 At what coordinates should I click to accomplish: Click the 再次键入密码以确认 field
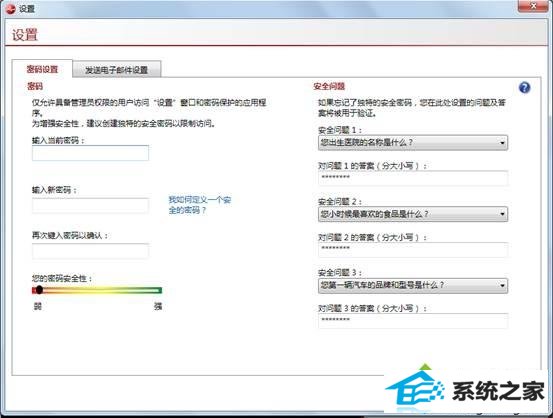pyautogui.click(x=90, y=251)
